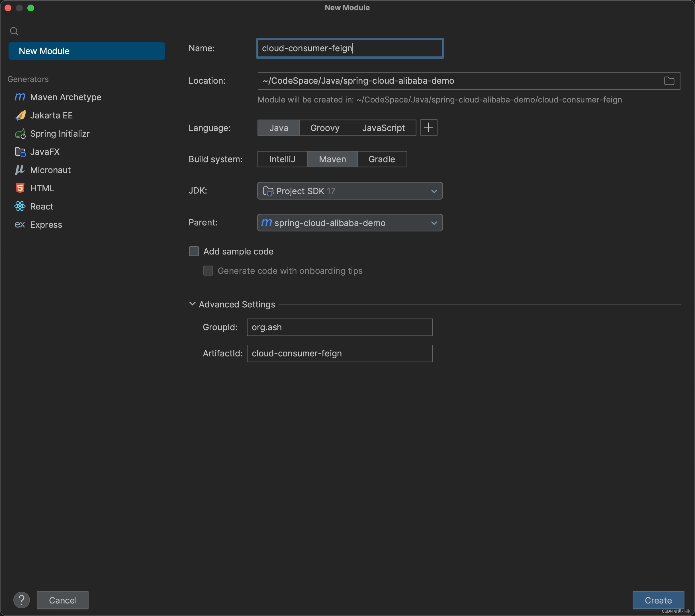Select New Module in the sidebar
The height and width of the screenshot is (616, 695).
tap(87, 51)
